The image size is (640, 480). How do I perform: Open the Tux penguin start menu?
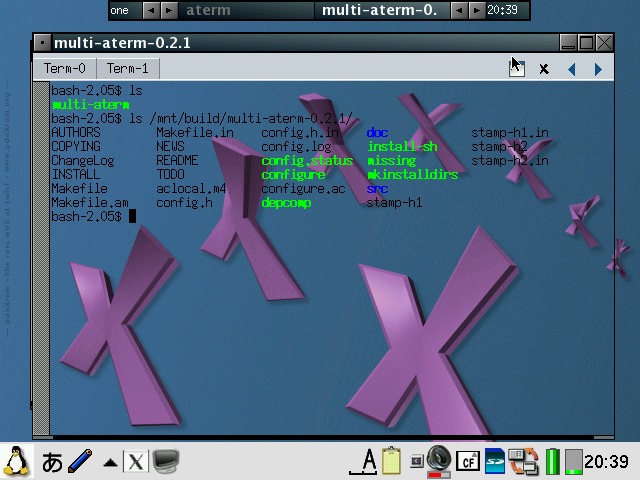coord(17,461)
